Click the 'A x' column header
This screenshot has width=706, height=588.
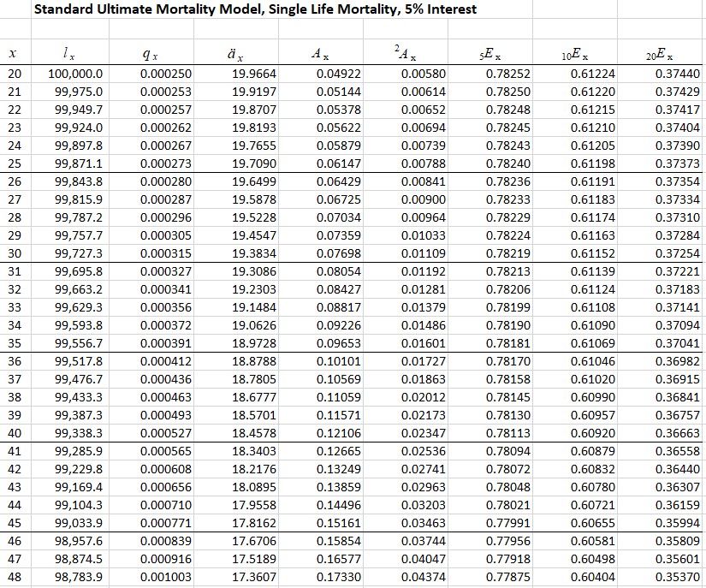[x=320, y=54]
